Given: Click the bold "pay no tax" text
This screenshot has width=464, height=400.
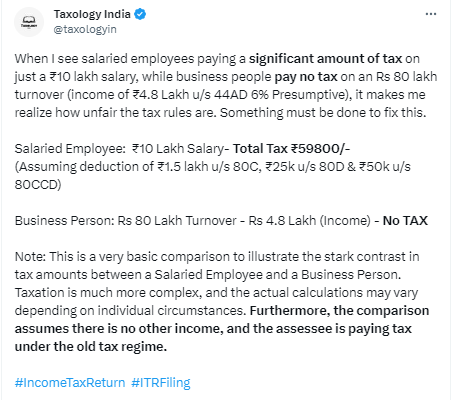Looking at the screenshot, I should [x=306, y=77].
